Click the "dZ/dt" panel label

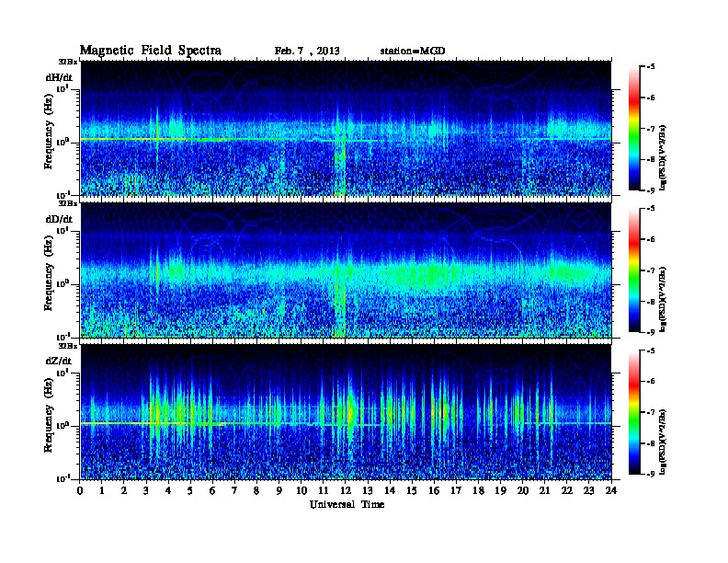click(59, 361)
